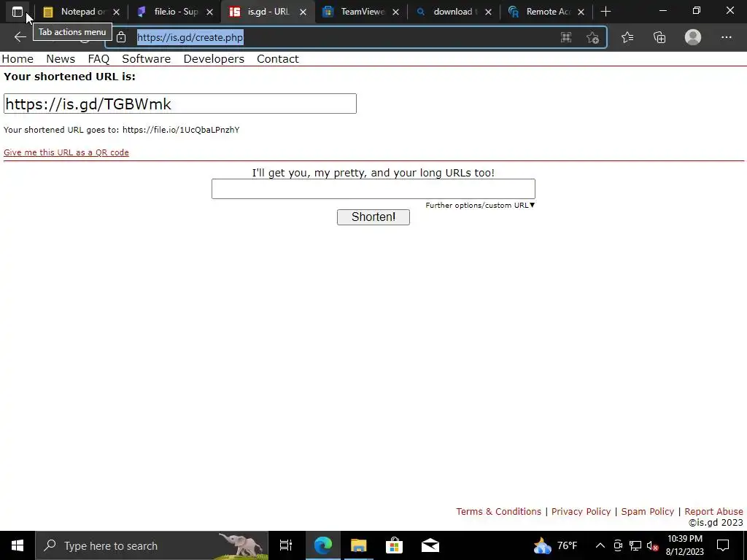Click the Shorten! button
747x560 pixels.
(x=373, y=217)
